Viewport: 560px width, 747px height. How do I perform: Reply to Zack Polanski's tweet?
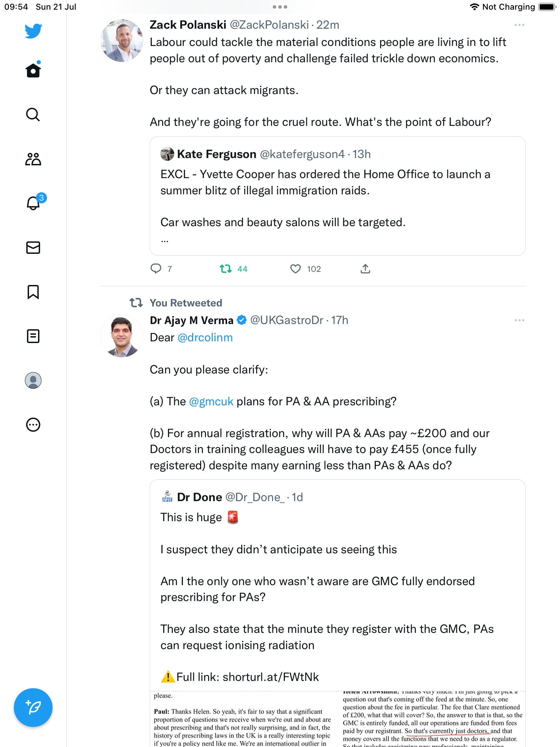156,269
